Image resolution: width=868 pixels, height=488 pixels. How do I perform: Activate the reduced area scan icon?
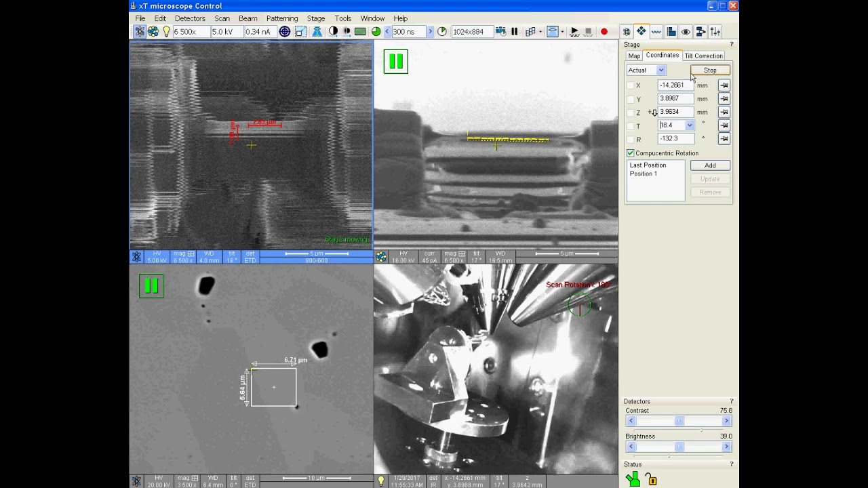[300, 31]
